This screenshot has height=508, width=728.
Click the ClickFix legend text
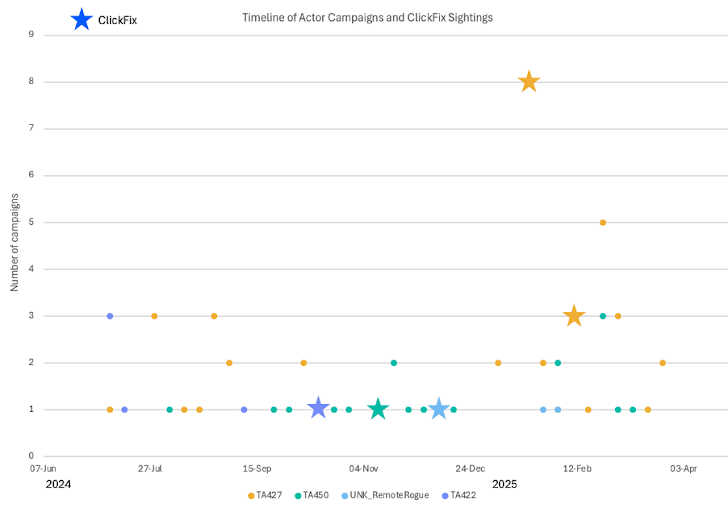point(117,20)
